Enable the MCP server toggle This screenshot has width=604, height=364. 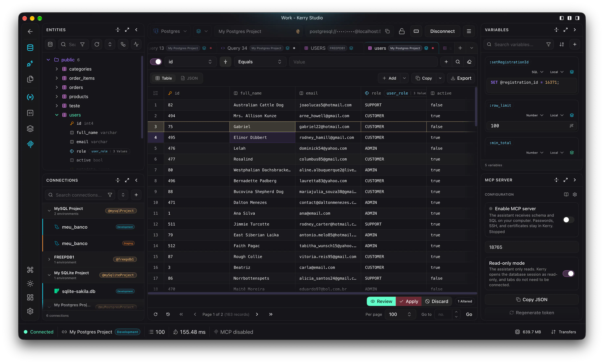(568, 220)
